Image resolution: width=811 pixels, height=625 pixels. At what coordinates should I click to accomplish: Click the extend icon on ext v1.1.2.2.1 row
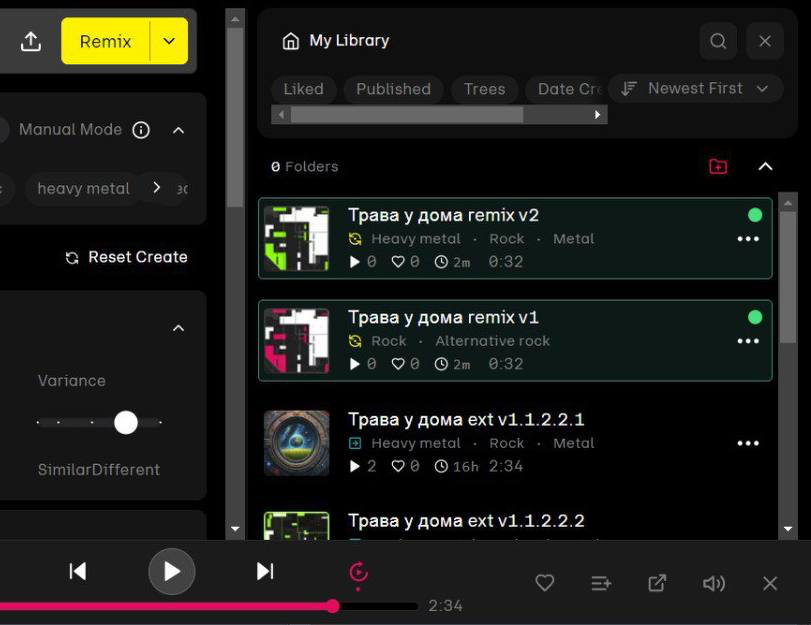pos(355,443)
